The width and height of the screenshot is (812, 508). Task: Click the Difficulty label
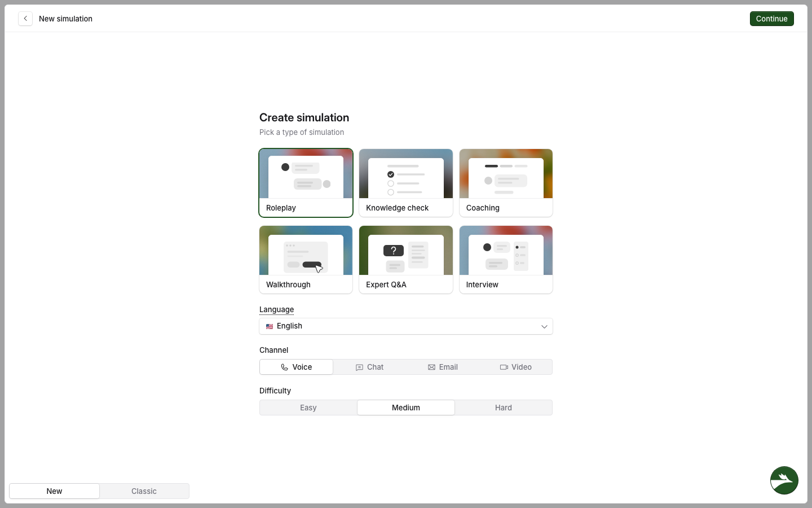pos(275,391)
